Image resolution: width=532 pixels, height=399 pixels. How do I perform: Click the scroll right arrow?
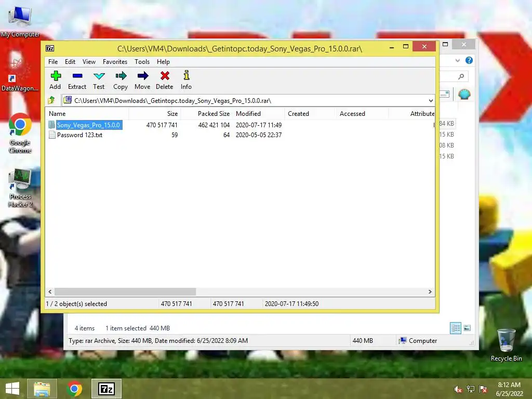point(430,292)
